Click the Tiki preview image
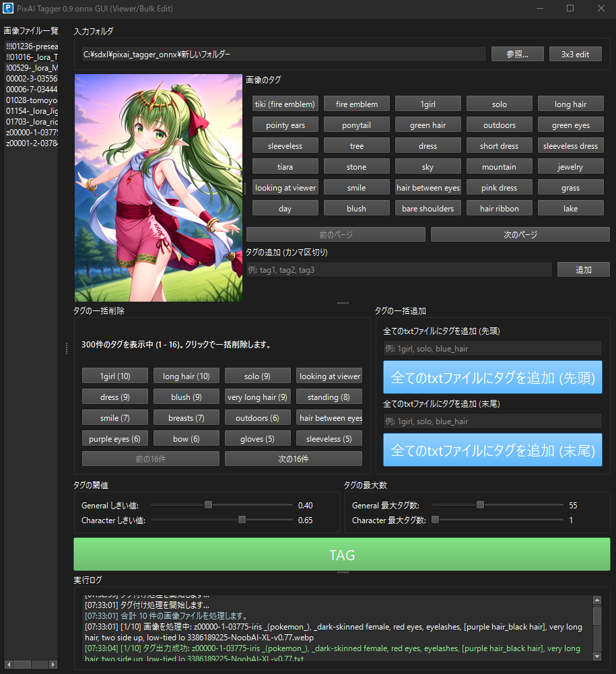Screen dimensions: 616x674 [x=158, y=188]
